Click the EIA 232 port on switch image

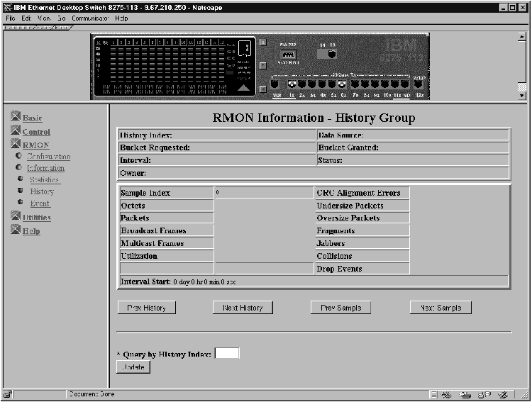pyautogui.click(x=288, y=55)
